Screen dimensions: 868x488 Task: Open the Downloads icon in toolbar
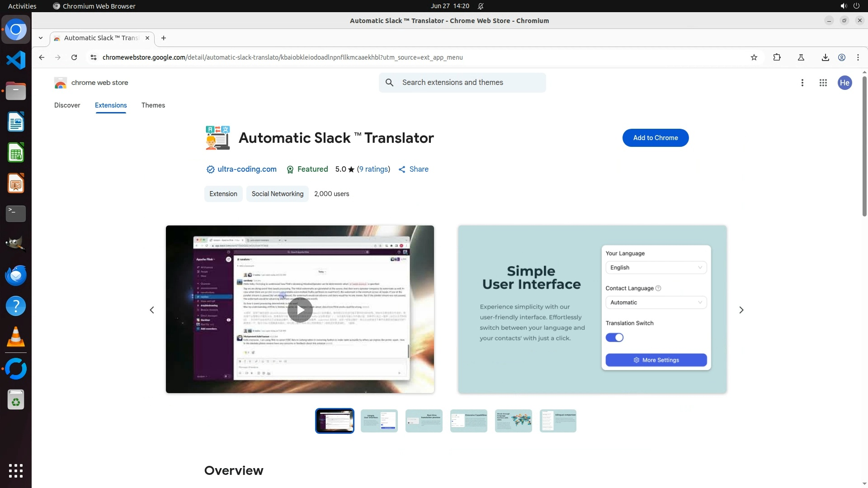tap(825, 57)
